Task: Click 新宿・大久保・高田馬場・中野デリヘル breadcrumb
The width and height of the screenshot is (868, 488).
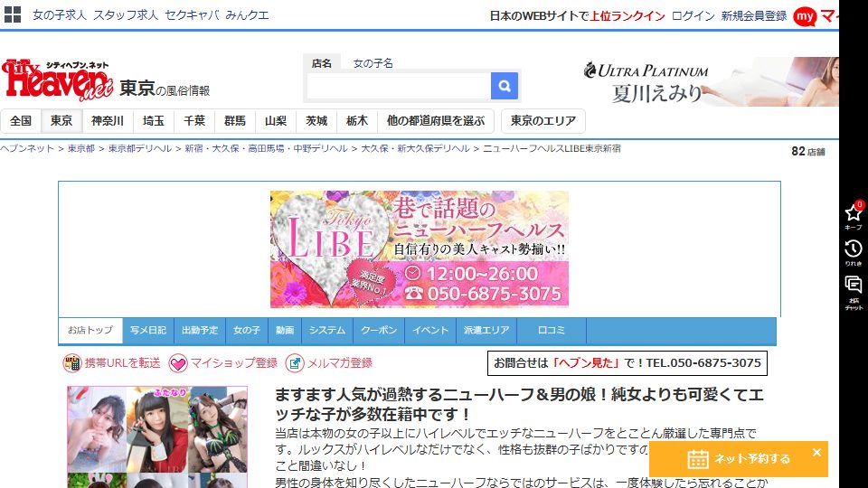Action: point(266,148)
